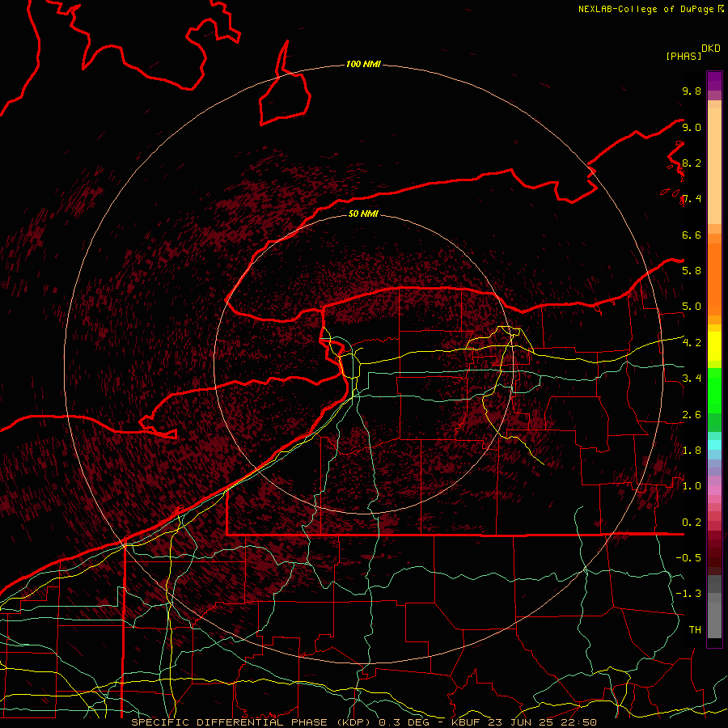Click the 1.0 value on the scale
The image size is (728, 728).
click(692, 485)
